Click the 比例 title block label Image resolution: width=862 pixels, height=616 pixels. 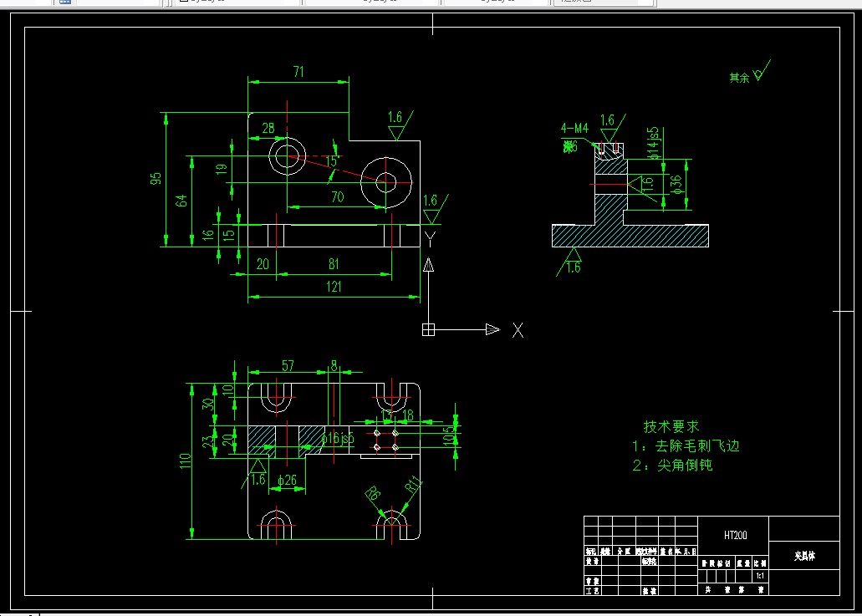[760, 563]
